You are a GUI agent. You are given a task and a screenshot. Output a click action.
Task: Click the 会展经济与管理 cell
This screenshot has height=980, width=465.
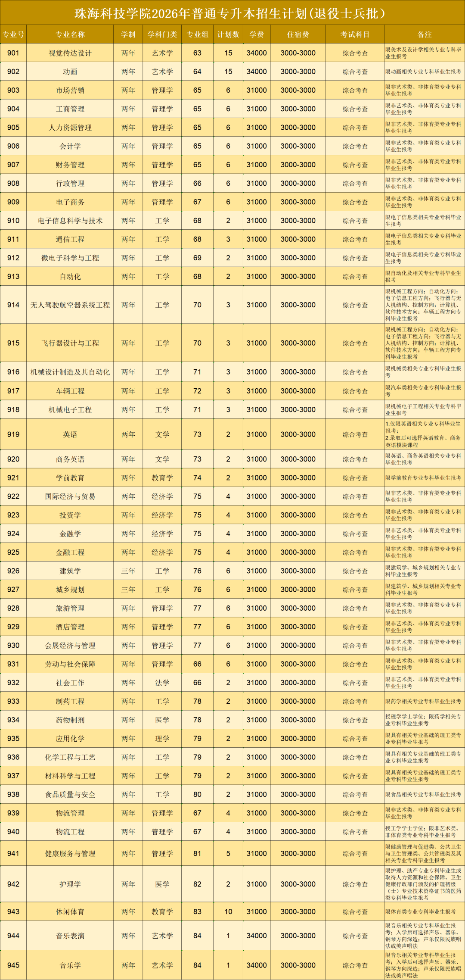(x=70, y=645)
